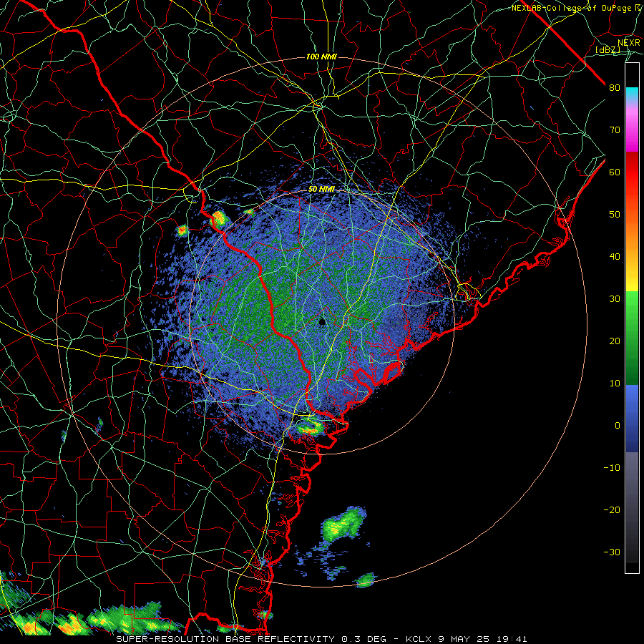Click the 30 value on the dBZ scale

click(615, 299)
